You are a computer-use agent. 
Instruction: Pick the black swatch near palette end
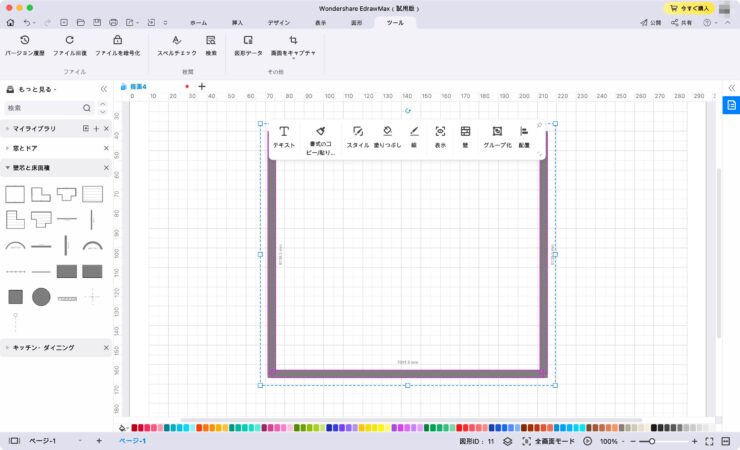coord(654,428)
